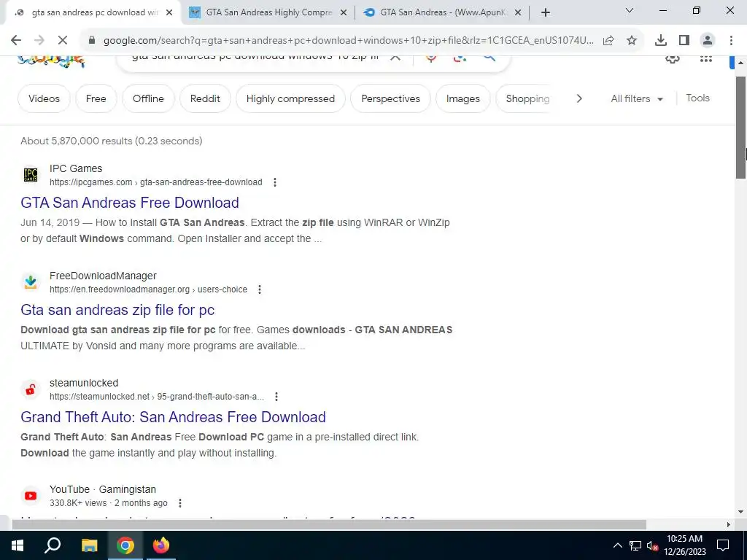The height and width of the screenshot is (560, 747).
Task: Stop page loading with the X button
Action: click(x=63, y=41)
